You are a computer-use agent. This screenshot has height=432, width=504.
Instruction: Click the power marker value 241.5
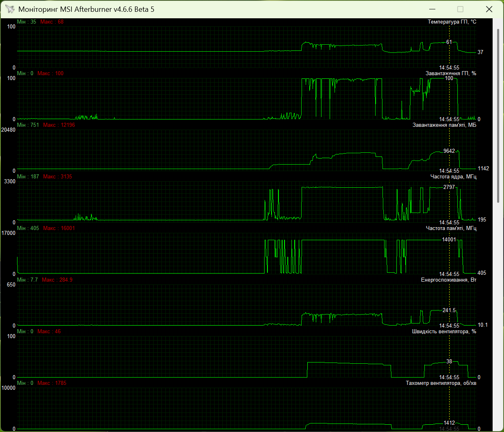(x=449, y=310)
